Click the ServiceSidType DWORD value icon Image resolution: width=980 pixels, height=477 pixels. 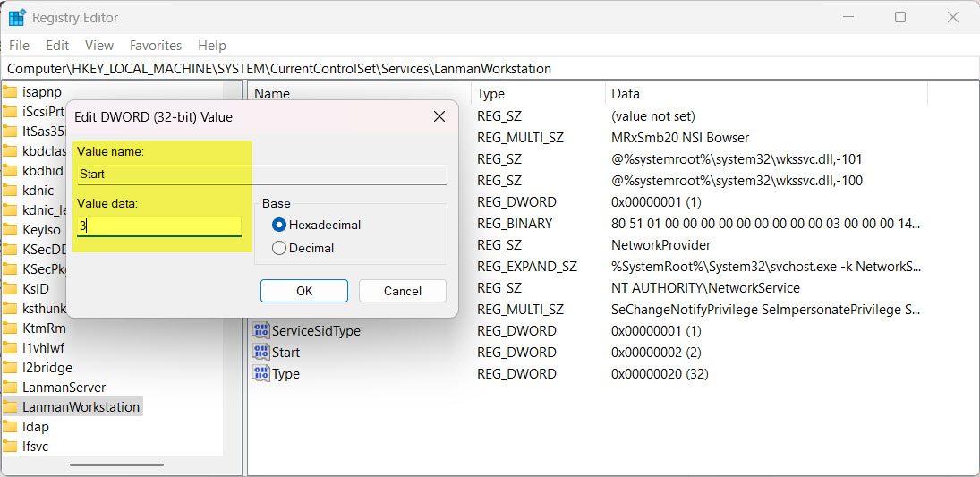coord(261,331)
